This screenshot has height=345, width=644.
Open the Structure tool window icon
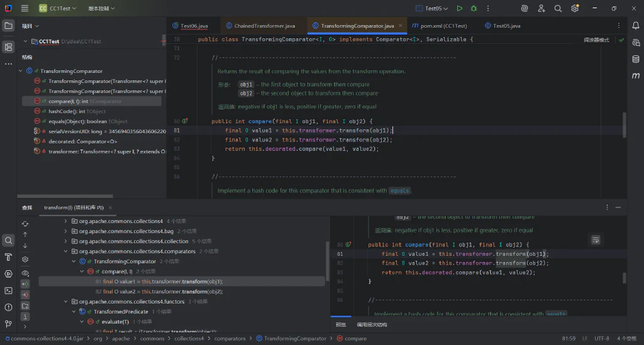[8, 47]
